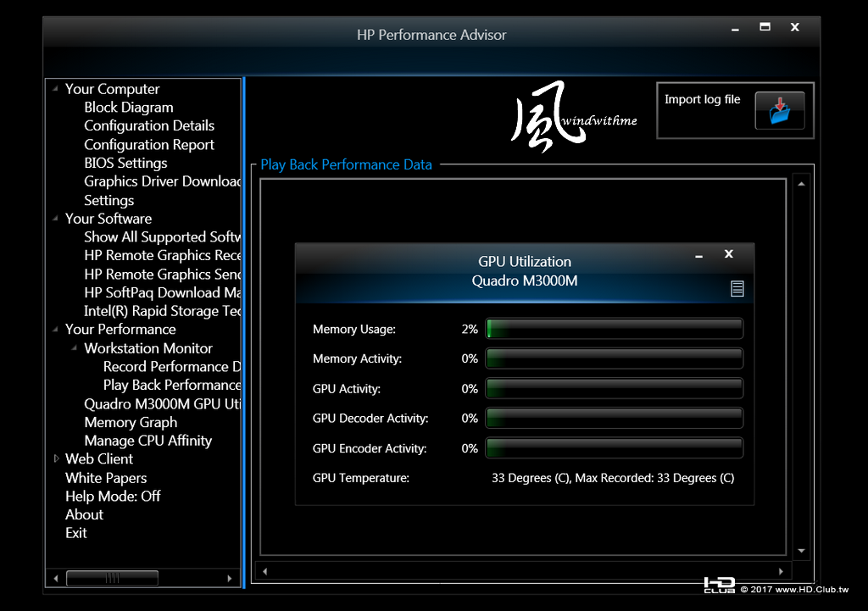Image resolution: width=868 pixels, height=611 pixels.
Task: Click the GPU Temperature 33 Degrees reading
Action: pyautogui.click(x=613, y=478)
